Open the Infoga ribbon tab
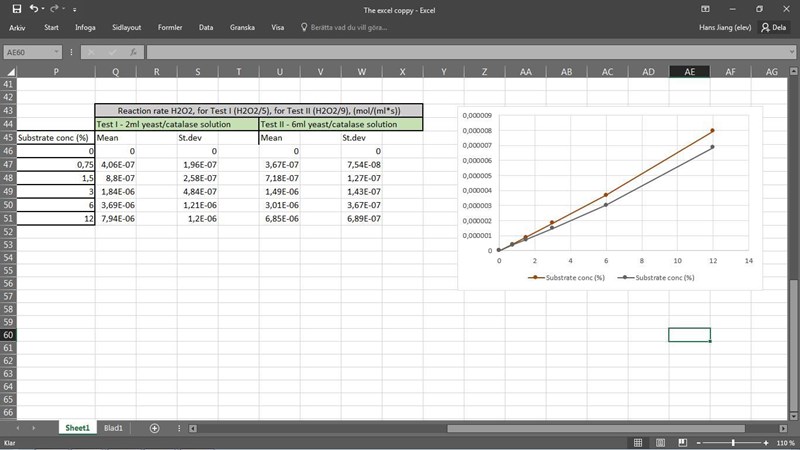Screen dimensions: 800x450 coord(85,28)
